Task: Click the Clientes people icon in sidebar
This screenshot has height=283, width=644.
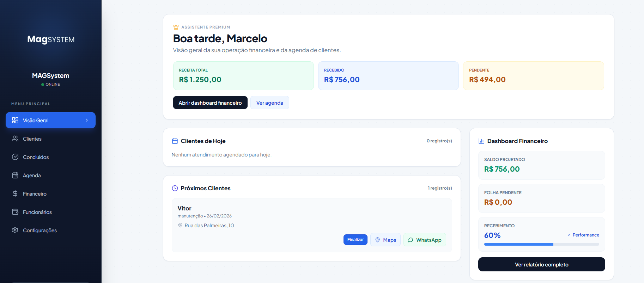Action: (x=15, y=139)
